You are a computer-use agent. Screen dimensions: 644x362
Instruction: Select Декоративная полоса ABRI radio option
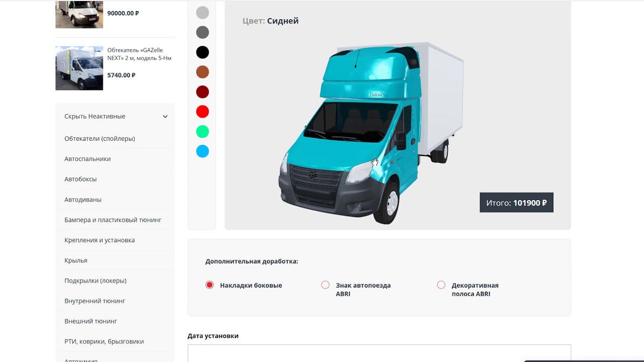coord(441,285)
